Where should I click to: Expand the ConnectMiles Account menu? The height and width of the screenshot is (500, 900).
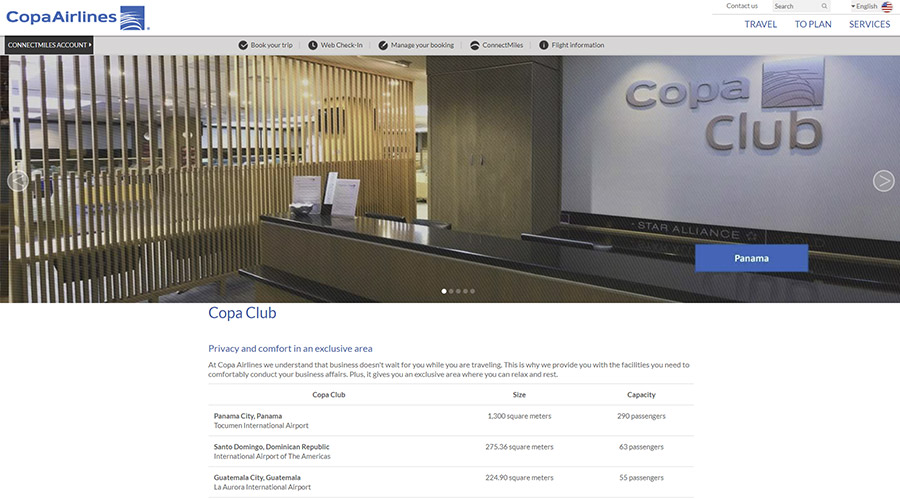[49, 45]
